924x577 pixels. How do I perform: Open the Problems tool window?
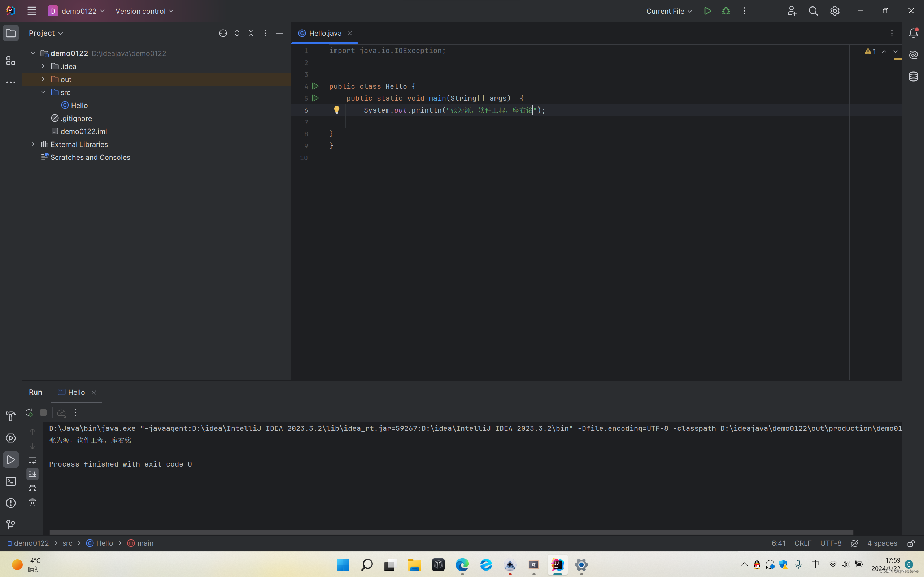(11, 503)
